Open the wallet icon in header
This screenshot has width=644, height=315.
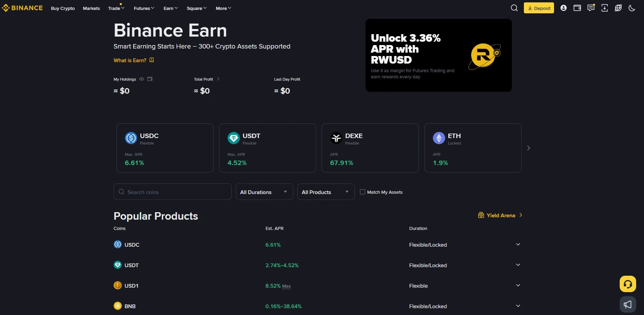click(577, 8)
